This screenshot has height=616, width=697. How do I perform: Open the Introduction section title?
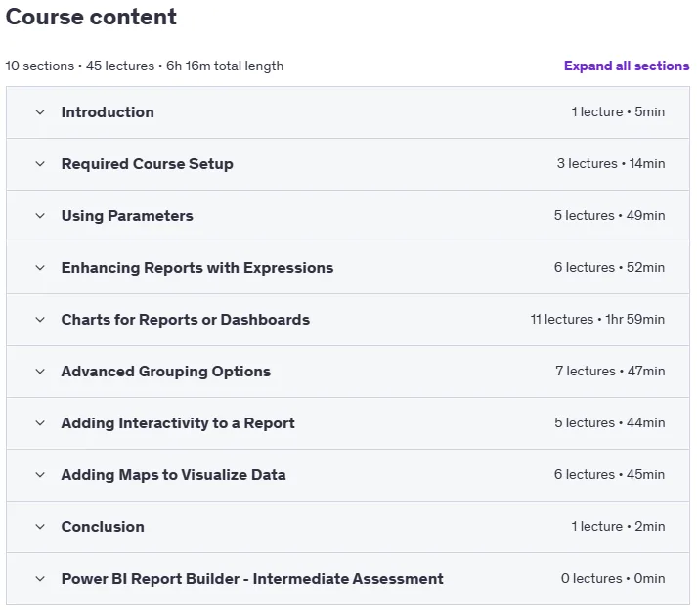click(108, 112)
